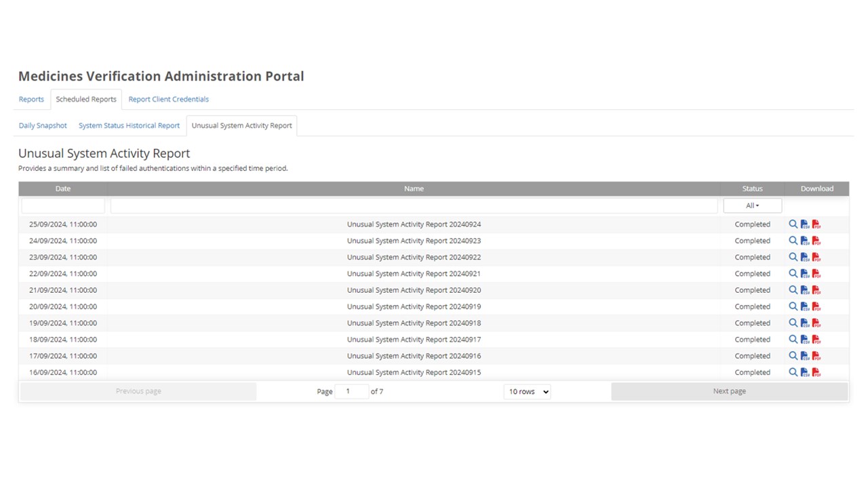Download PDF for report 20240919
Image resolution: width=868 pixels, height=488 pixels.
tap(816, 307)
